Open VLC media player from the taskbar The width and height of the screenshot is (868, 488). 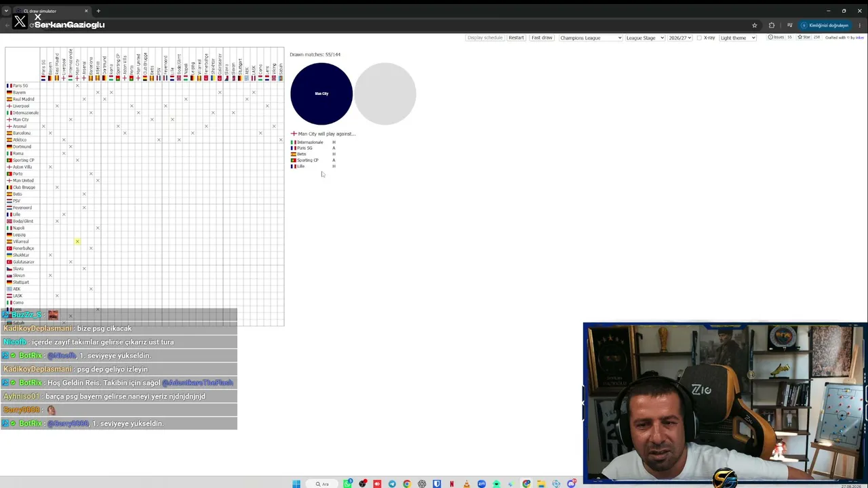467,484
